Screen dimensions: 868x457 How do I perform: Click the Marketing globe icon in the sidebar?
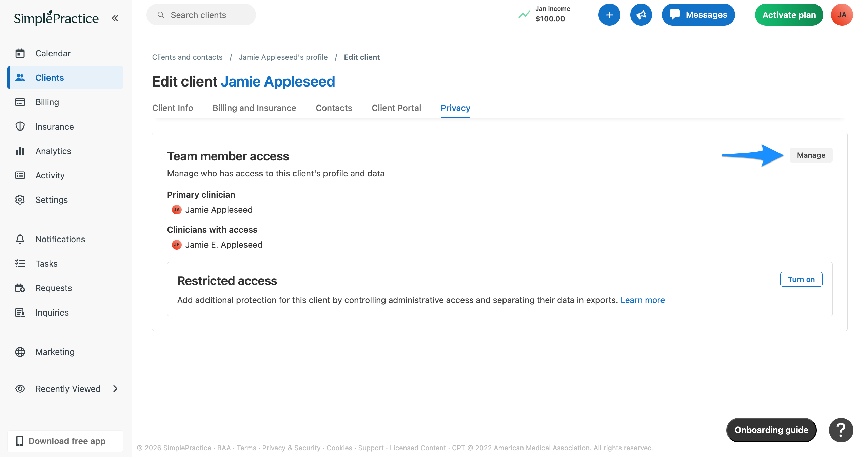(x=20, y=352)
